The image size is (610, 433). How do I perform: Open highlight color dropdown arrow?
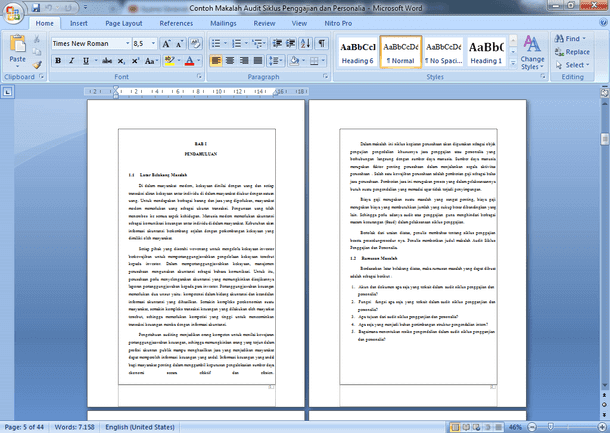[x=179, y=61]
